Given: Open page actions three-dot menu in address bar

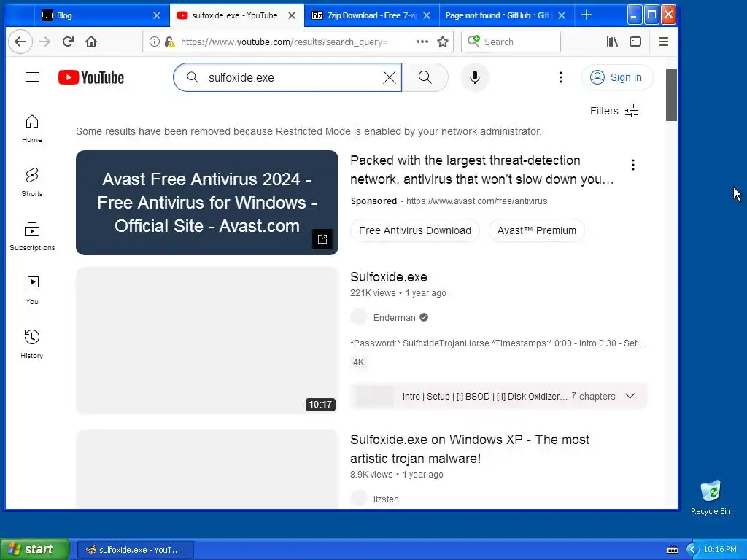Looking at the screenshot, I should 422,42.
